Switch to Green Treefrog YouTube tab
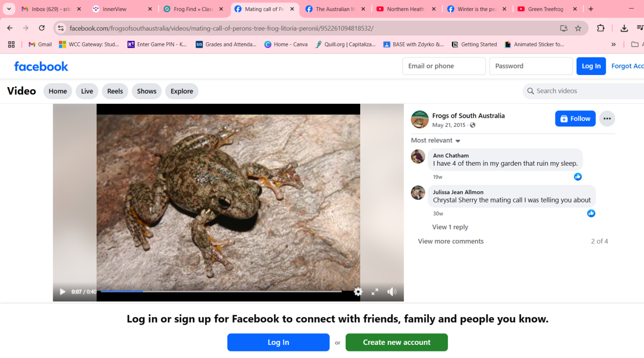 [548, 9]
